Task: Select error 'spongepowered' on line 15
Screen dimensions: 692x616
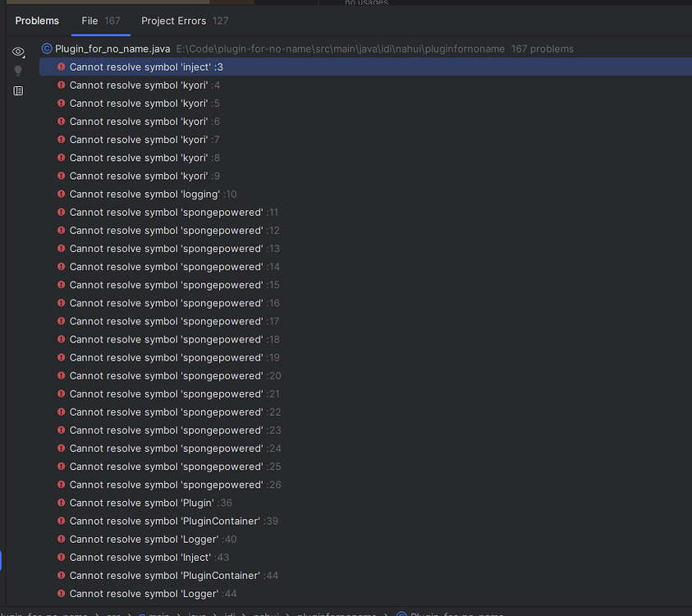Action: (366, 284)
